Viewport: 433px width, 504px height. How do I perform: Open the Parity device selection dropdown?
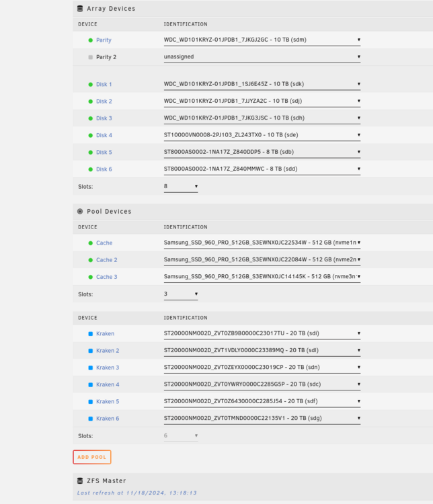click(262, 40)
